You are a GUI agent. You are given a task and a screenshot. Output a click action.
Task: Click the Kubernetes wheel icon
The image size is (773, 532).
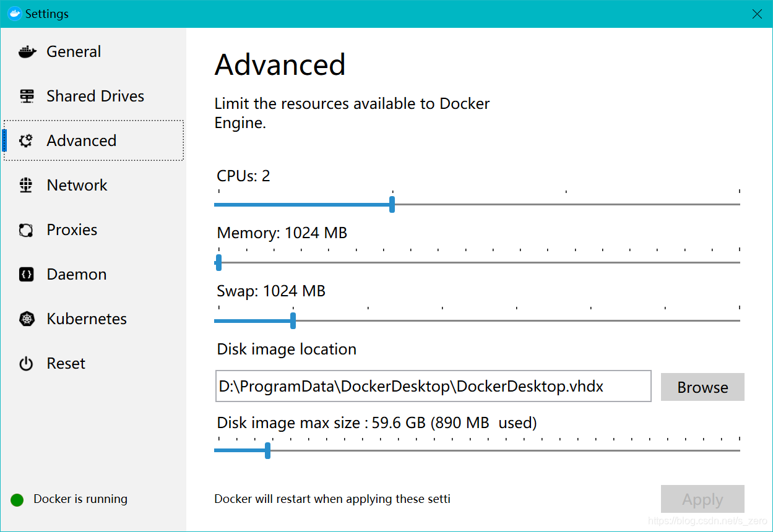pos(27,319)
